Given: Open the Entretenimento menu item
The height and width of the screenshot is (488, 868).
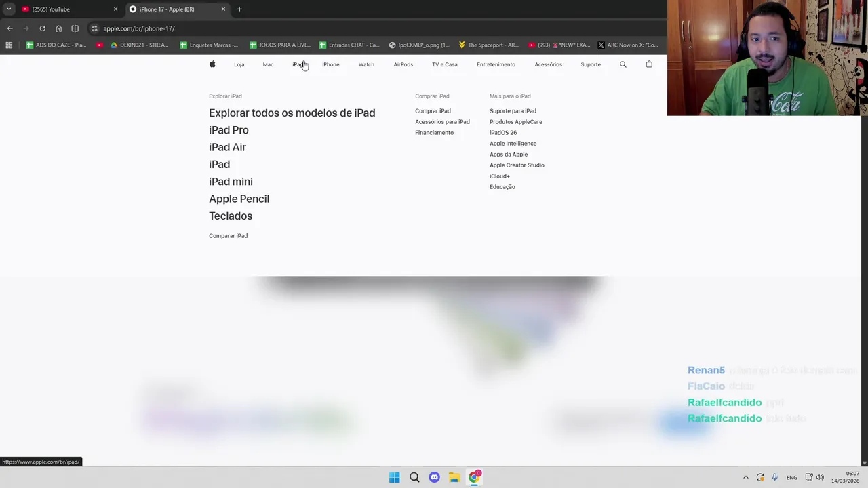Looking at the screenshot, I should click(x=496, y=64).
